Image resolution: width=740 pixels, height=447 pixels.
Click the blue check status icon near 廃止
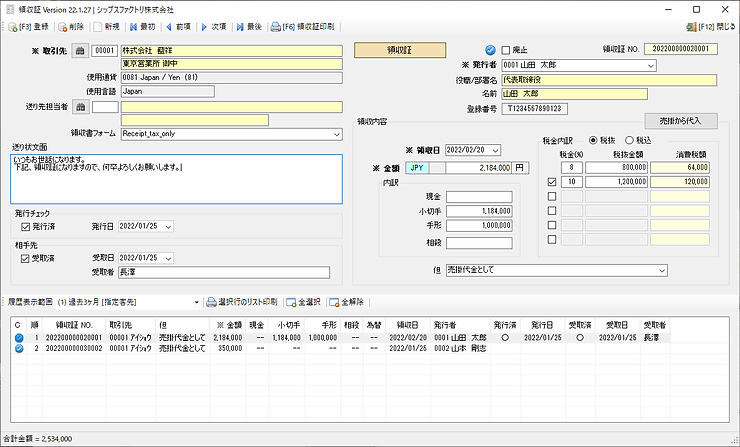click(x=490, y=50)
